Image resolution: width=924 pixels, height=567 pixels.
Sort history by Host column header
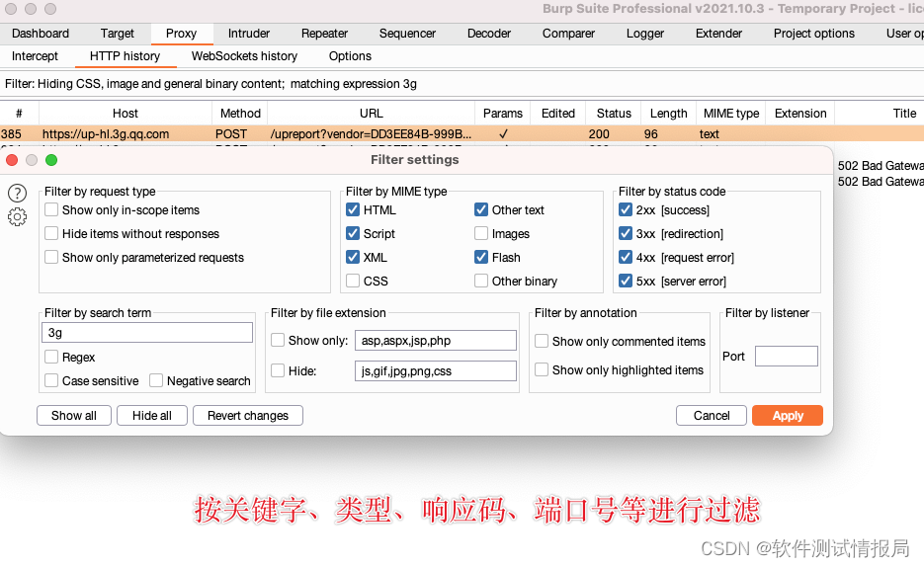(x=126, y=113)
